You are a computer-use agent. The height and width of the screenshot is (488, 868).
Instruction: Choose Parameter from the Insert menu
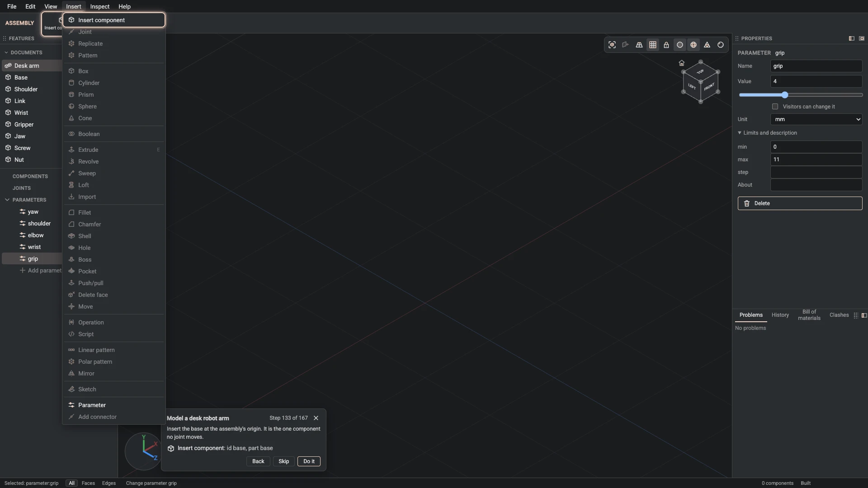[x=114, y=405]
